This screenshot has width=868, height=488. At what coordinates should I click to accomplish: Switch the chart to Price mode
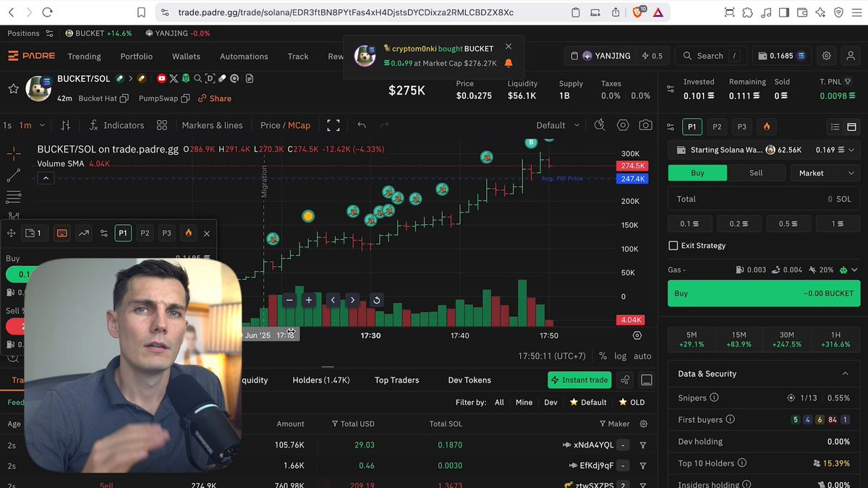coord(270,125)
